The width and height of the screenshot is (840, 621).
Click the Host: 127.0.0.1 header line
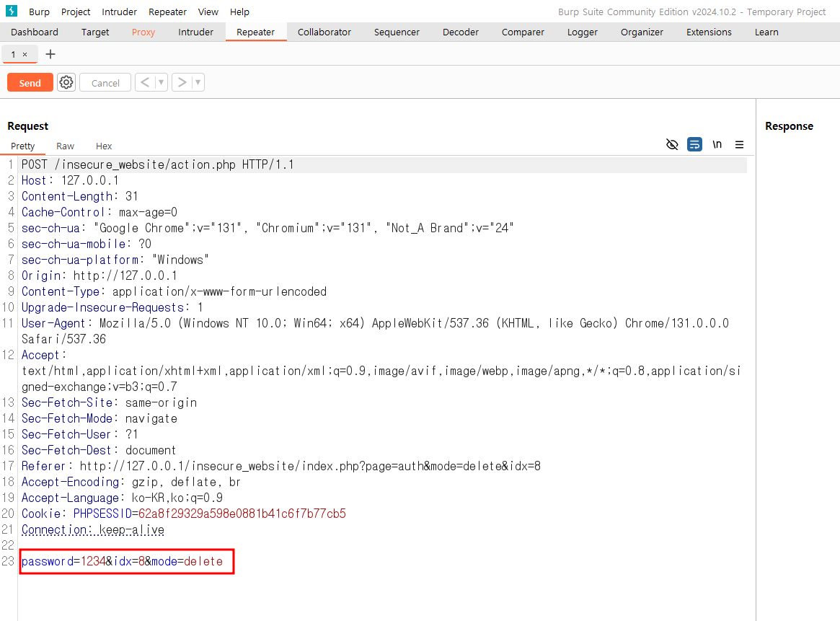70,180
